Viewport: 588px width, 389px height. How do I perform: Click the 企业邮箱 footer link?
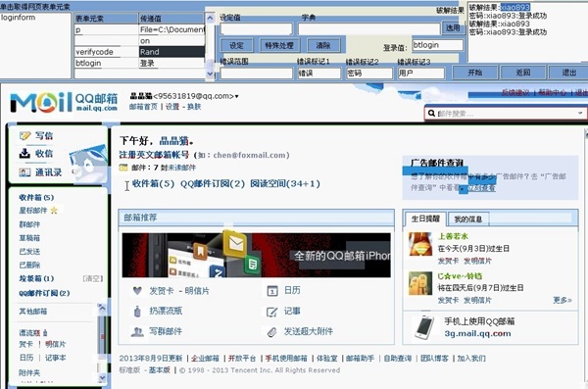205,359
